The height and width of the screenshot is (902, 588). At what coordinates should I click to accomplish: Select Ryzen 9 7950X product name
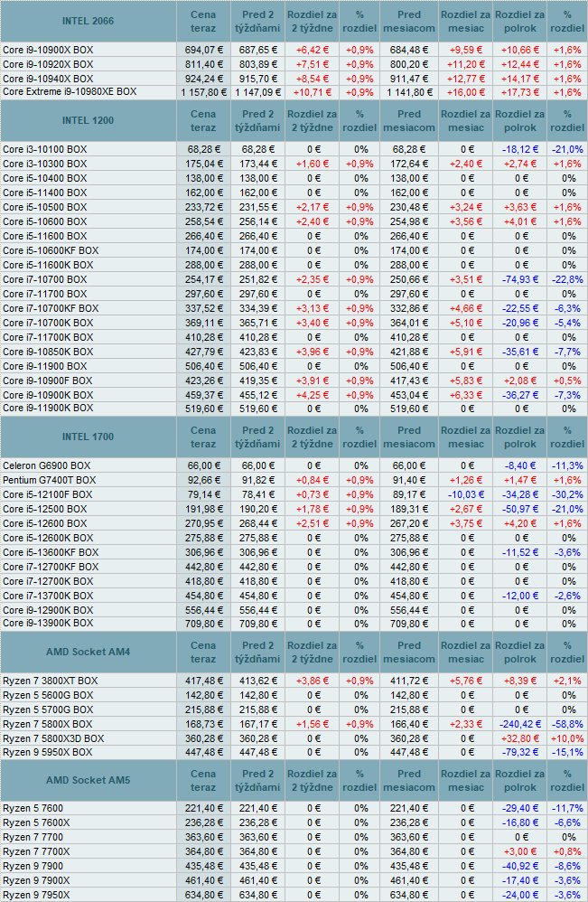[x=36, y=895]
